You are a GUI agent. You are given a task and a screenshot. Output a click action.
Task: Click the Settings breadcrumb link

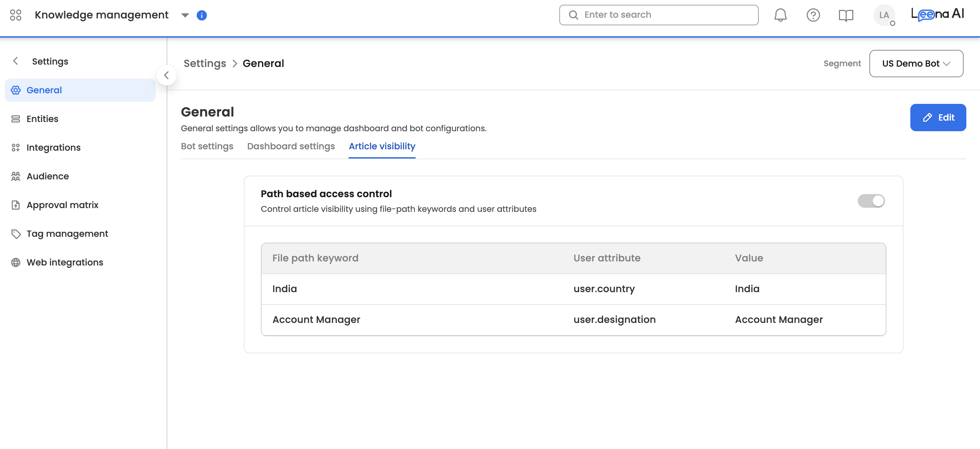coord(205,64)
